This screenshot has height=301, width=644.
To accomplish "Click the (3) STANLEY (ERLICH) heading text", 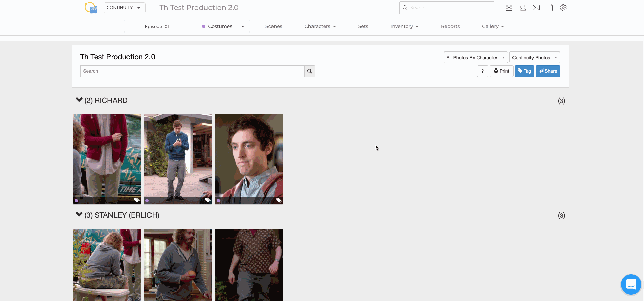I will click(122, 215).
